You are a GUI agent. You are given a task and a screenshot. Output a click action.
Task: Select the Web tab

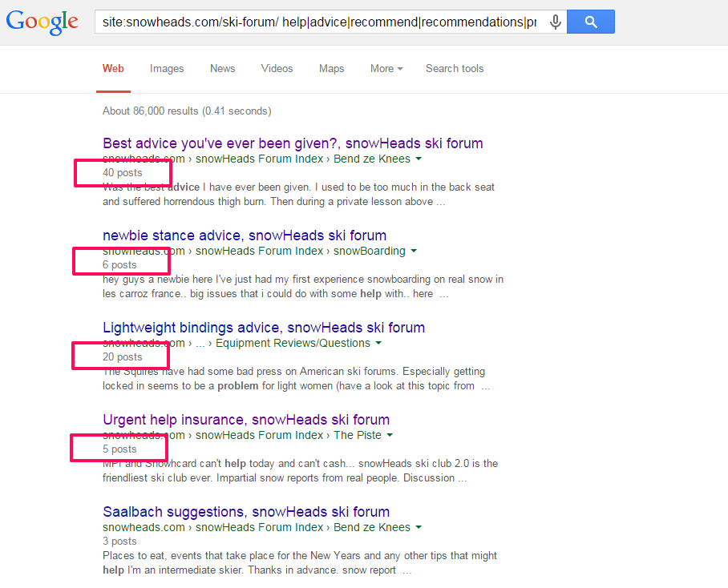(113, 69)
